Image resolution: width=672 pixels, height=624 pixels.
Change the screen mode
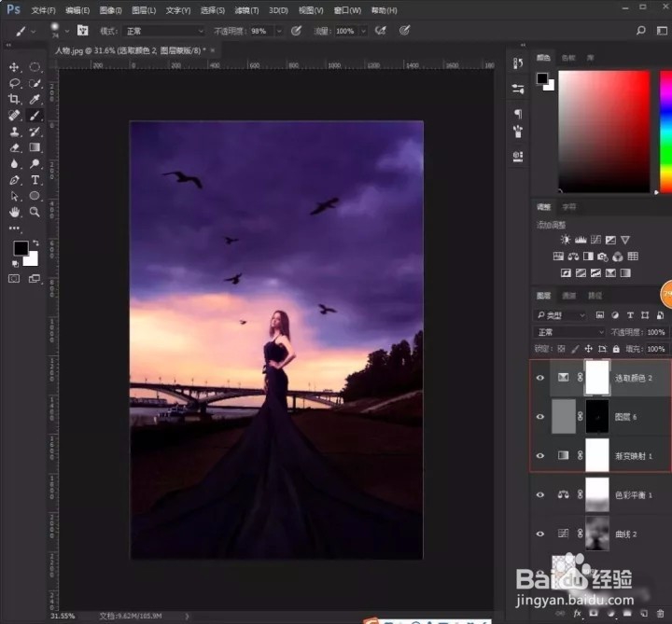(35, 279)
